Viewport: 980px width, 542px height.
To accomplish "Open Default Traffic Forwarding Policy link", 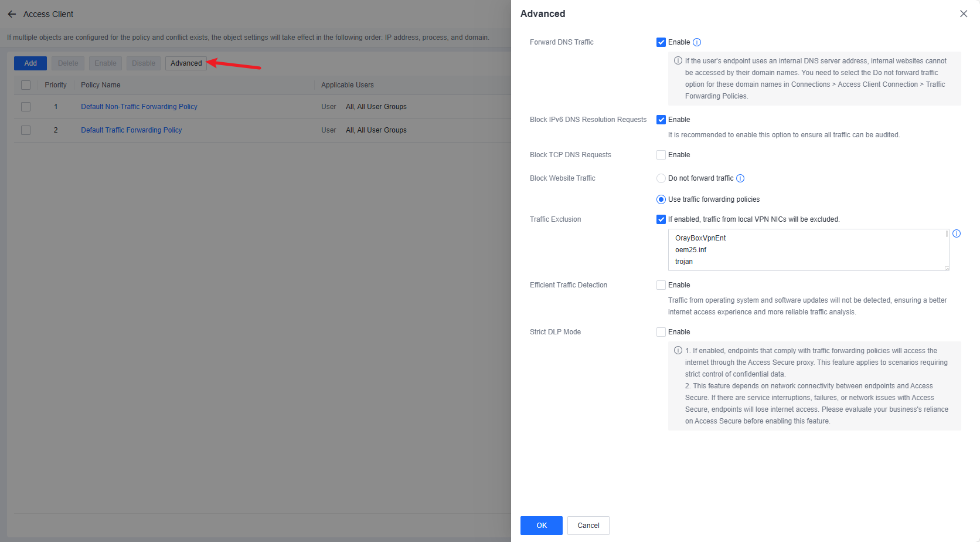I will 131,130.
